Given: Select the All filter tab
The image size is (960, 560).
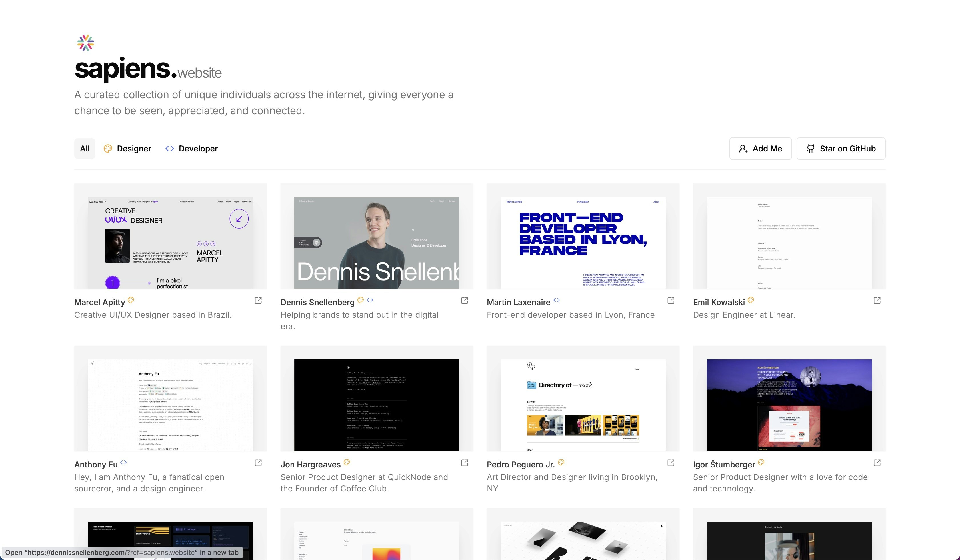Looking at the screenshot, I should (85, 149).
